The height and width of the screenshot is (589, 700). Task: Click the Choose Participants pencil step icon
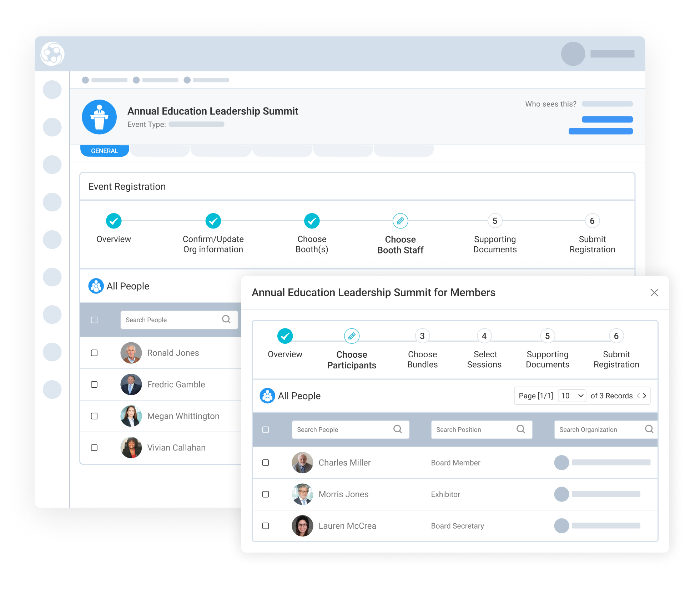(x=352, y=336)
